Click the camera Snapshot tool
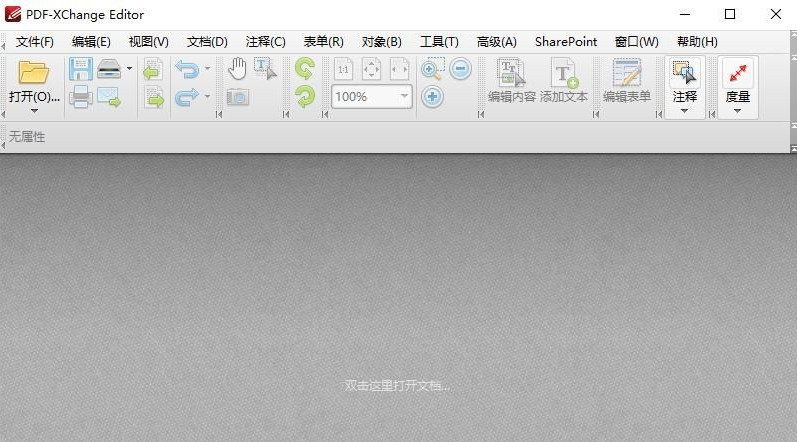The height and width of the screenshot is (442, 797). click(237, 97)
